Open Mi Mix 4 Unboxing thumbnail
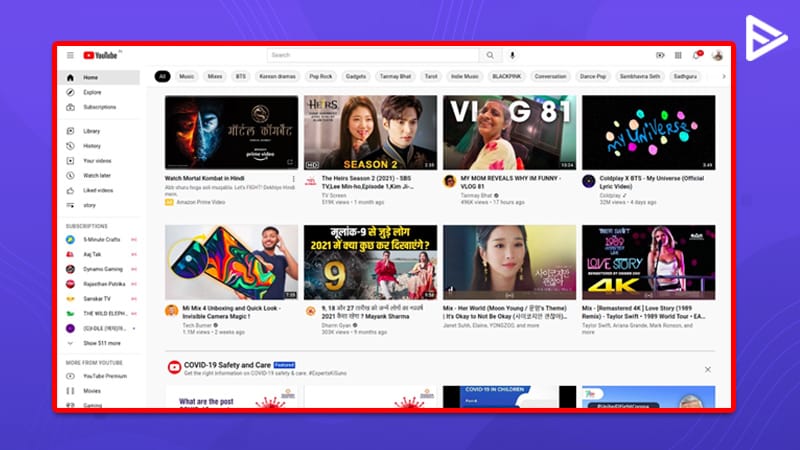800x450 pixels. 231,262
